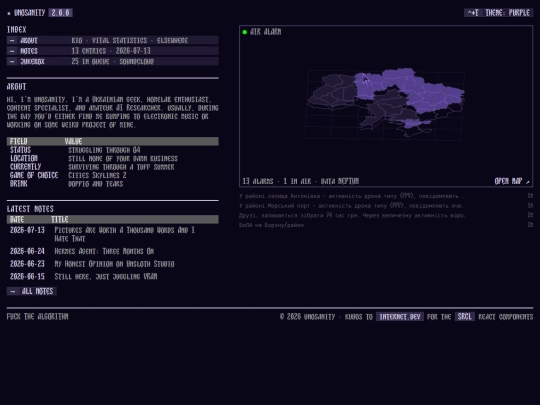This screenshot has height=405, width=540.
Task: Click the 2.0.0 version badge
Action: [61, 13]
